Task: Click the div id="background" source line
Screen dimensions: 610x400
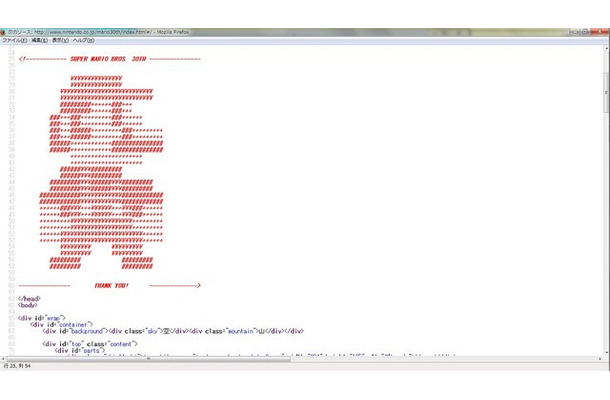Action: coord(173,331)
